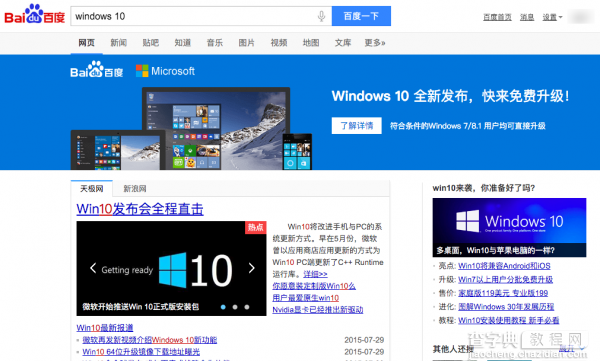This screenshot has height=361, width=600.
Task: Click the Microsoft logo in the banner
Action: (165, 71)
